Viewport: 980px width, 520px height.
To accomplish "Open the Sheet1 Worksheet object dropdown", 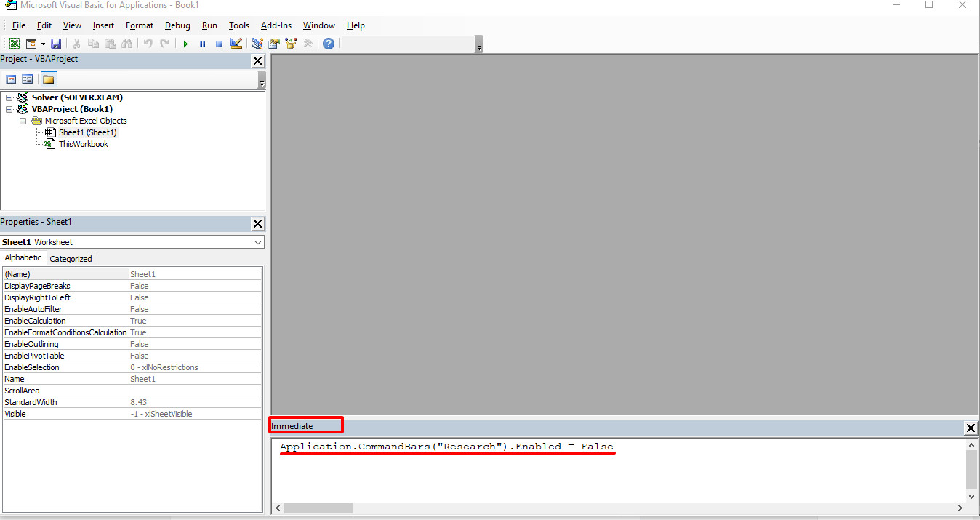I will click(258, 242).
